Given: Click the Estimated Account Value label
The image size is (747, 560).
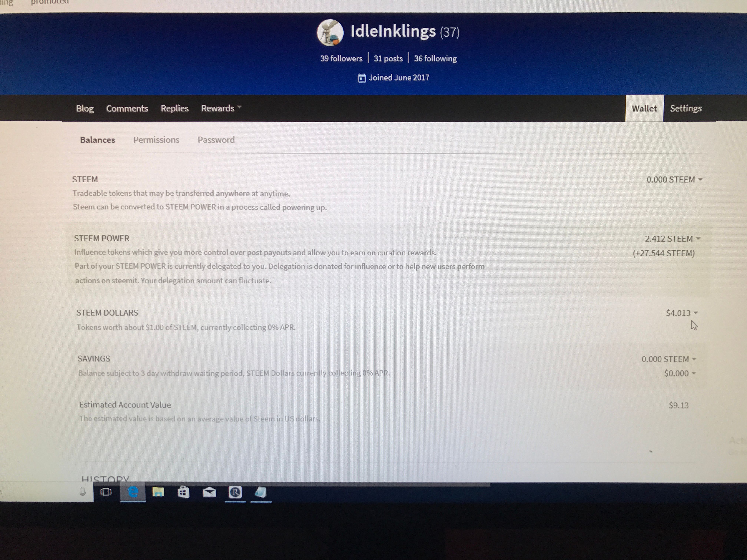Looking at the screenshot, I should (125, 405).
